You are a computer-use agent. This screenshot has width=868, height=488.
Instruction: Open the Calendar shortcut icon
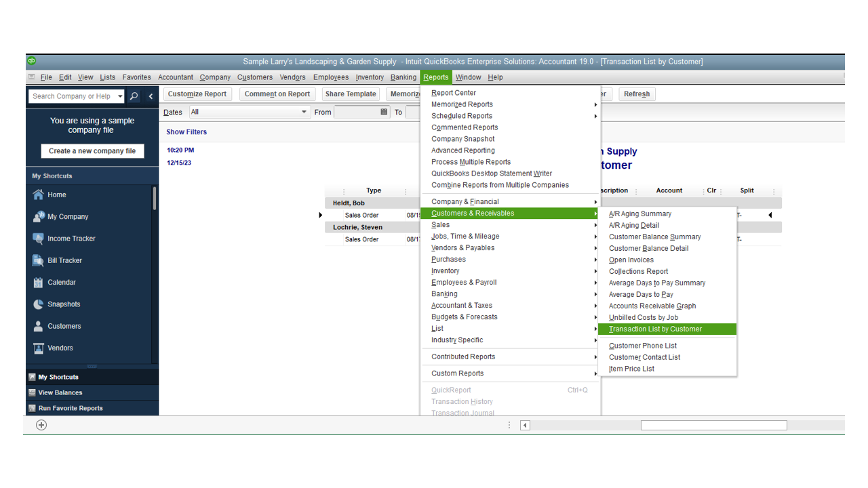(x=39, y=282)
